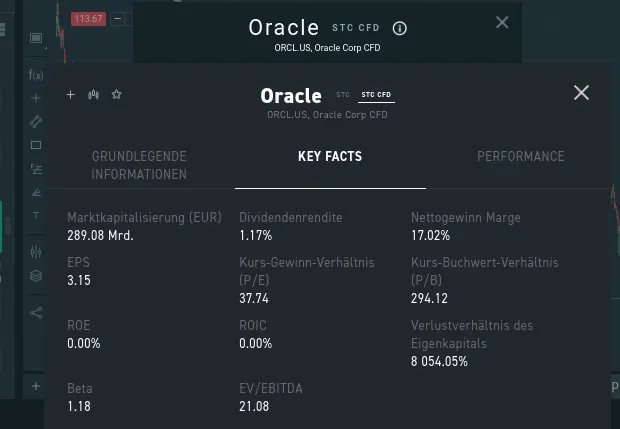This screenshot has width=620, height=429.
Task: Open the Grundlegende Informationen tab
Action: coord(139,165)
